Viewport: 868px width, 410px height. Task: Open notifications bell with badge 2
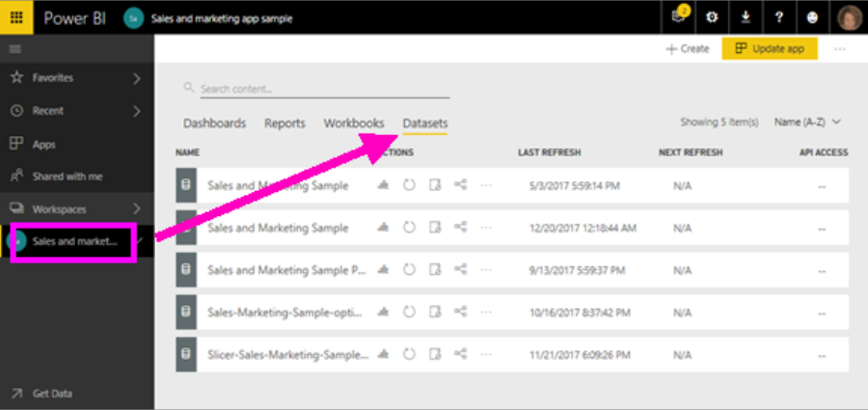click(679, 17)
